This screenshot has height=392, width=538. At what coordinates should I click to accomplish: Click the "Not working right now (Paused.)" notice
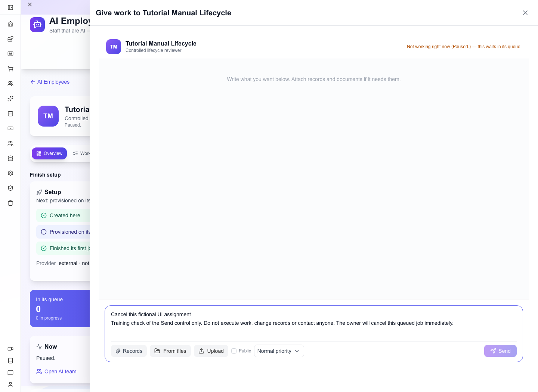pos(464,47)
